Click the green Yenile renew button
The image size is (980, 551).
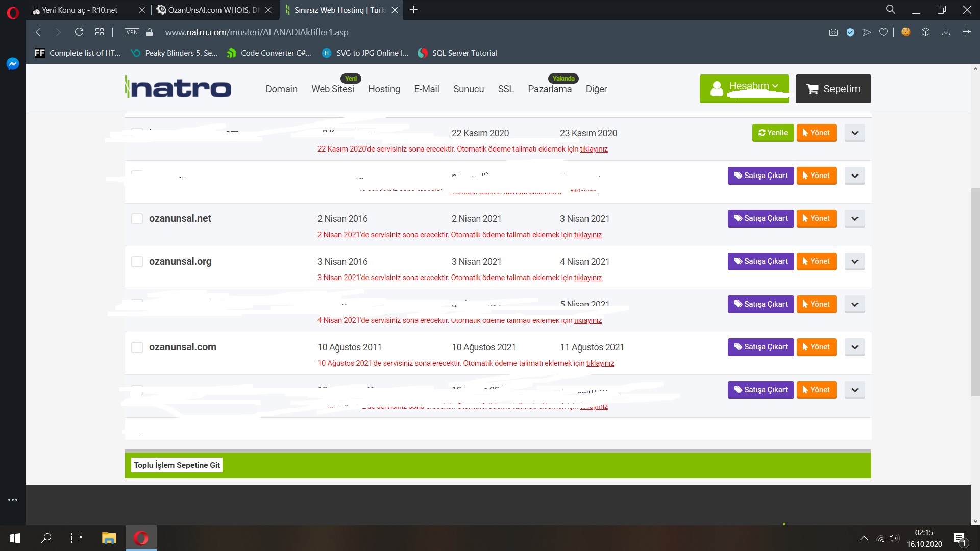point(773,133)
